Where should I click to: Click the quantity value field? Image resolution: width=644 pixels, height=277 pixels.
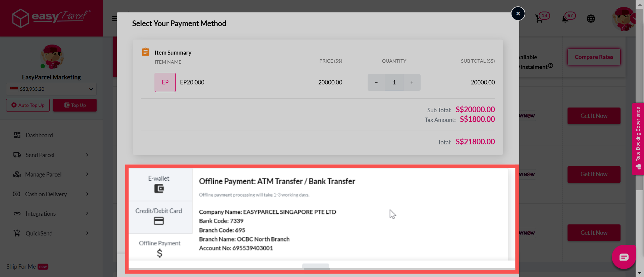(394, 82)
